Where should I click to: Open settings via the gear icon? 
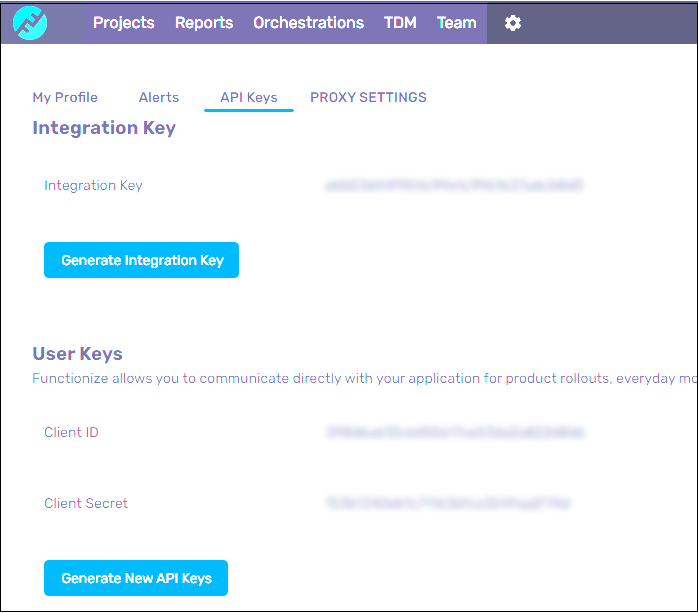(x=513, y=23)
